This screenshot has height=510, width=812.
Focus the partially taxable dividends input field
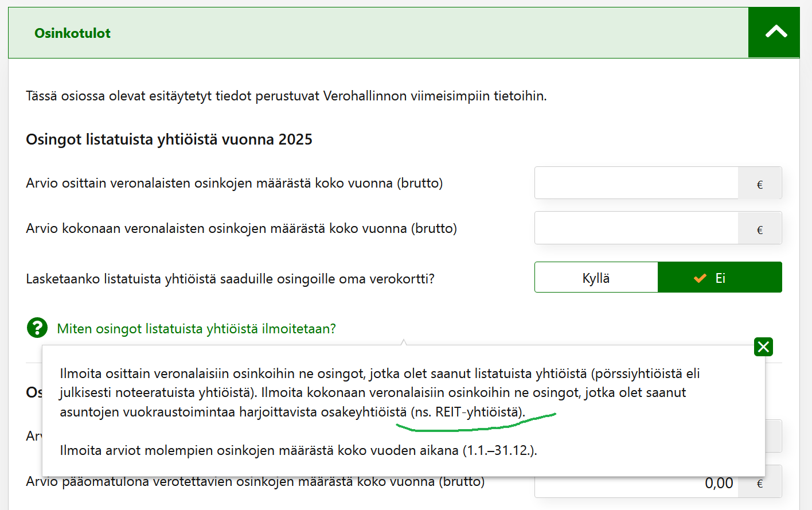point(636,183)
